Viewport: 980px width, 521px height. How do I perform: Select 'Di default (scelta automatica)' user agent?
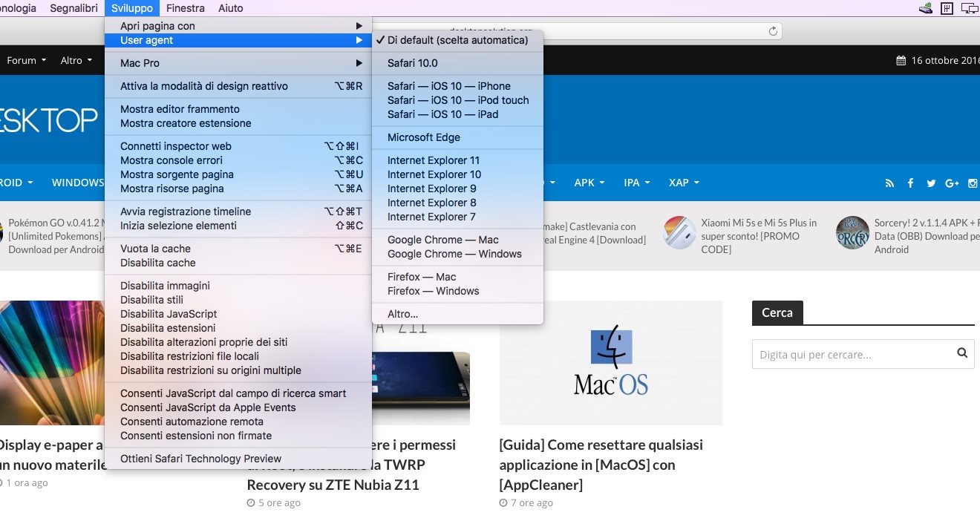457,40
